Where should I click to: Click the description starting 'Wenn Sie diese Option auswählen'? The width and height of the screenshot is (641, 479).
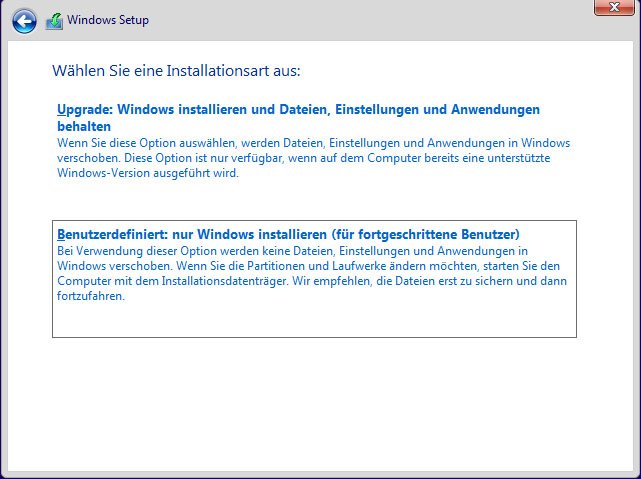point(314,158)
